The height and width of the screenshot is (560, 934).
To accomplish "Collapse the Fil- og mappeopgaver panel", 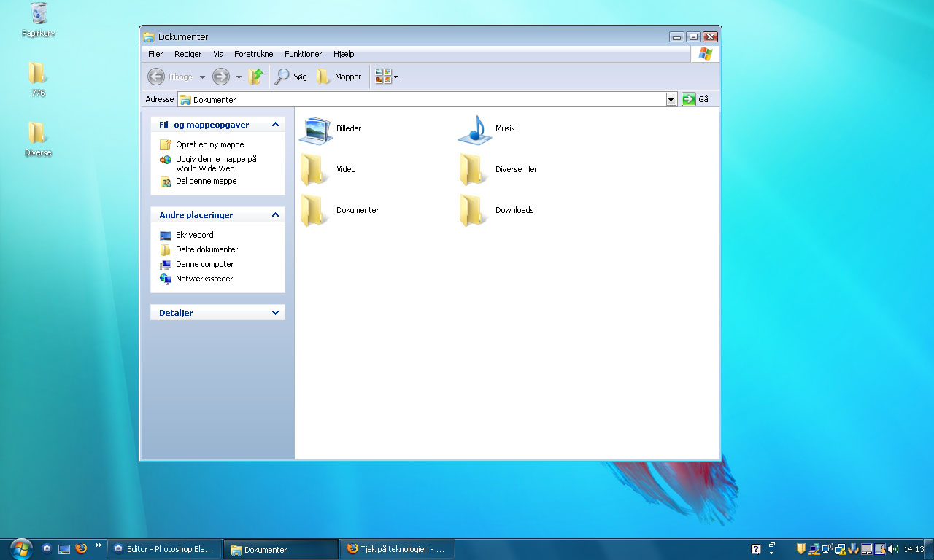I will point(275,125).
